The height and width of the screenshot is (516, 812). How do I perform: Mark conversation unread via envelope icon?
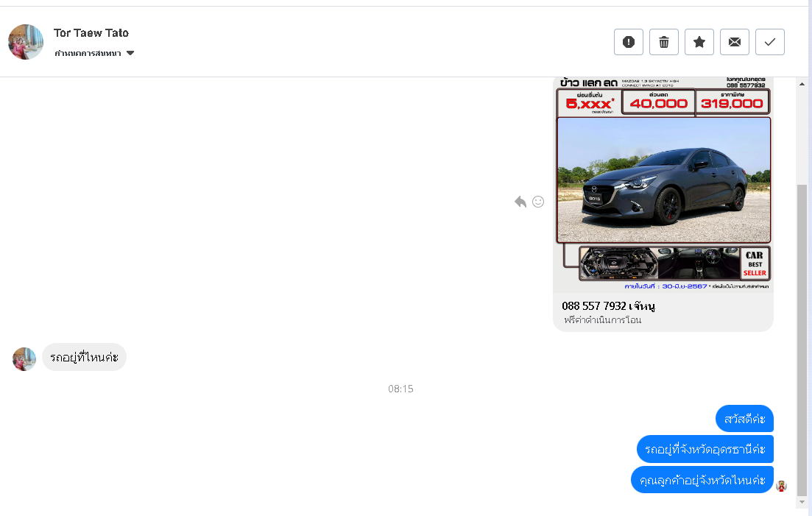(734, 42)
